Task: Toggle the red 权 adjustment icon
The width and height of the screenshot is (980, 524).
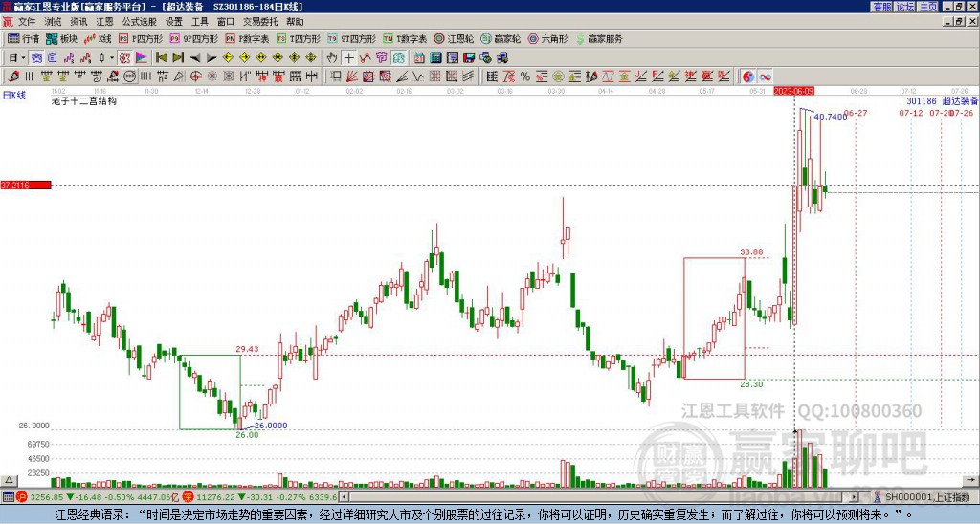Action: [x=124, y=58]
